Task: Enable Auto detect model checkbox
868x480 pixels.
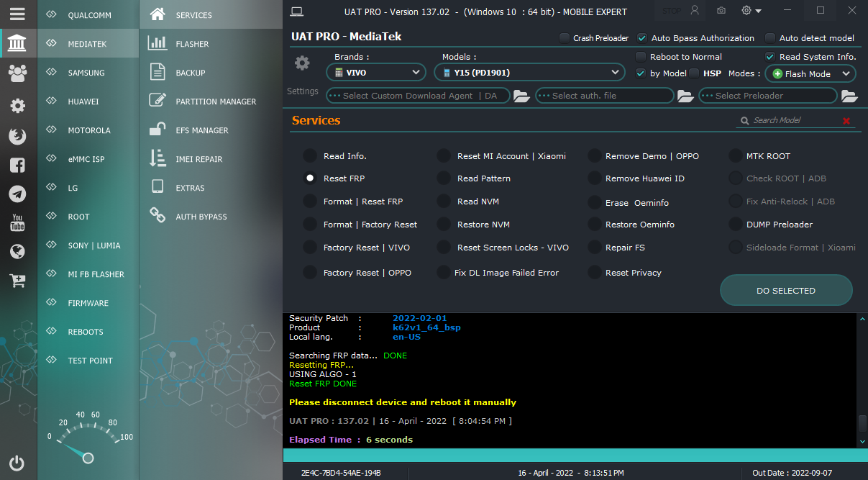Action: coord(770,38)
